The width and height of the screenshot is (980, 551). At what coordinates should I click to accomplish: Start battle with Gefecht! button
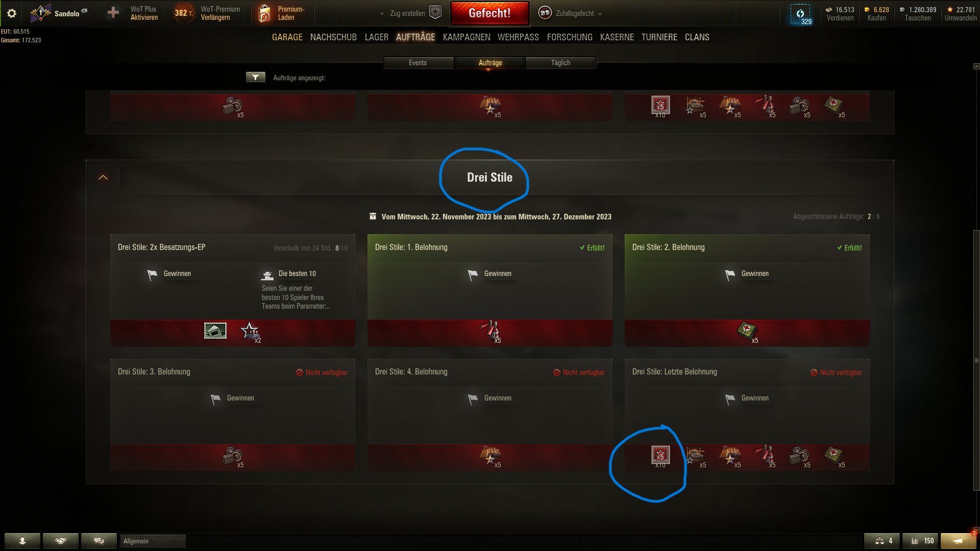point(489,13)
